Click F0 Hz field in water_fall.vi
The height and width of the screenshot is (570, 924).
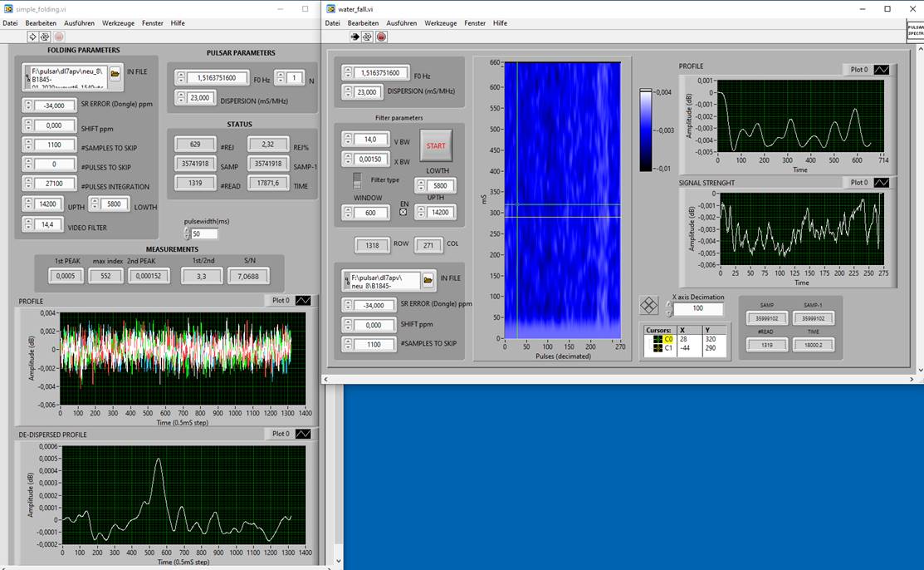pos(381,72)
